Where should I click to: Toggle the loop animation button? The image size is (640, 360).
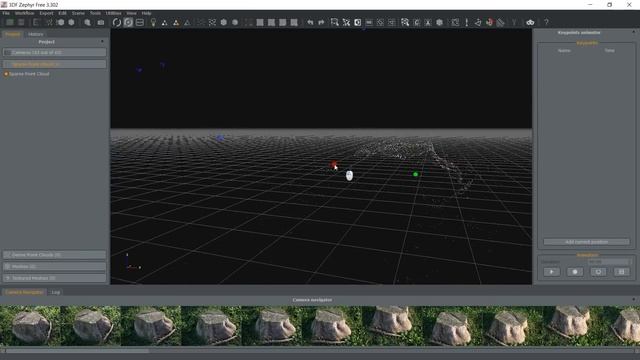pyautogui.click(x=598, y=272)
